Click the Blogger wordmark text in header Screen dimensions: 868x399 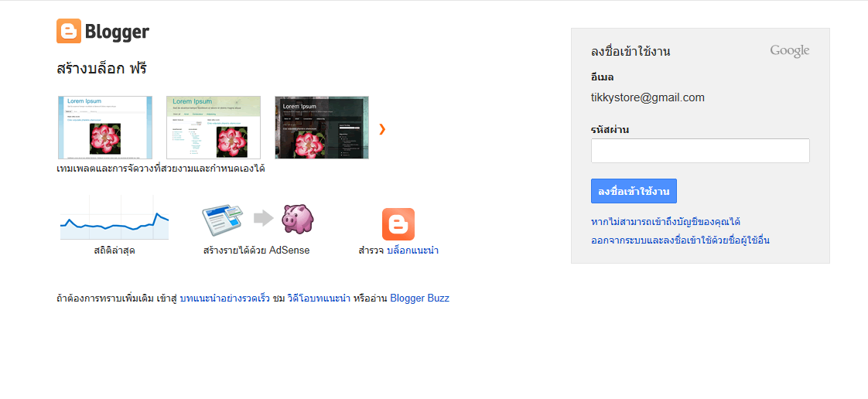117,32
